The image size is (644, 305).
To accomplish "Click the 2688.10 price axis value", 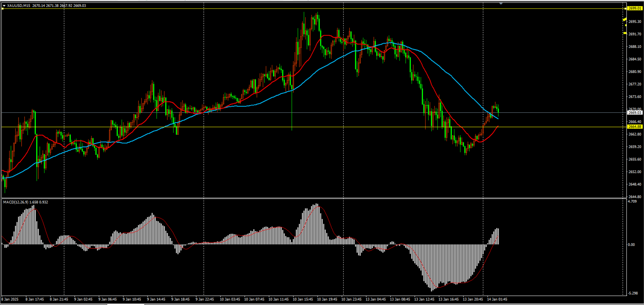I will 635,46.
